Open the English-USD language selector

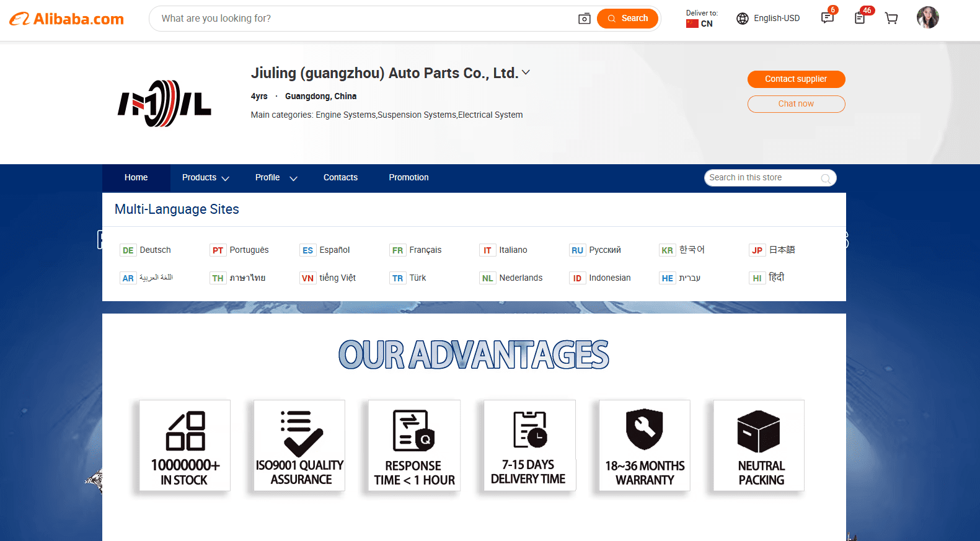point(768,19)
